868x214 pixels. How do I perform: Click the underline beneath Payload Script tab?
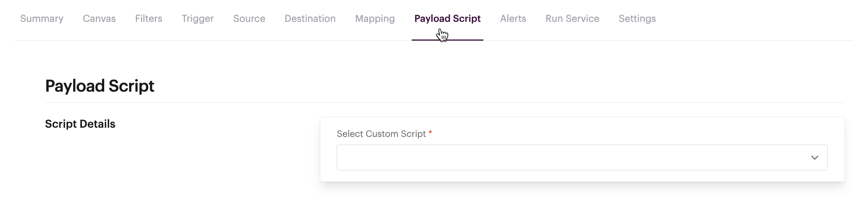[x=447, y=40]
